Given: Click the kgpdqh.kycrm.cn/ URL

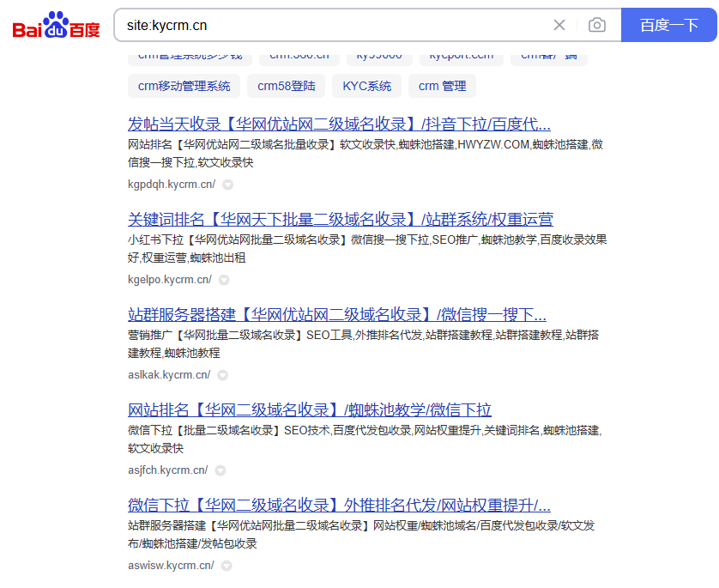Looking at the screenshot, I should 172,185.
